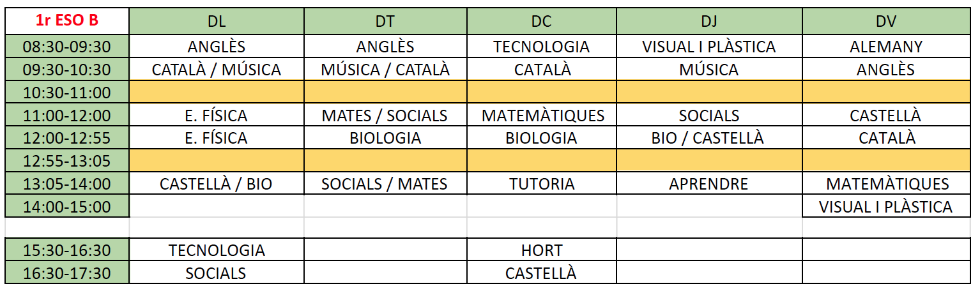Click the DC column header
980x293 pixels.
tap(541, 21)
